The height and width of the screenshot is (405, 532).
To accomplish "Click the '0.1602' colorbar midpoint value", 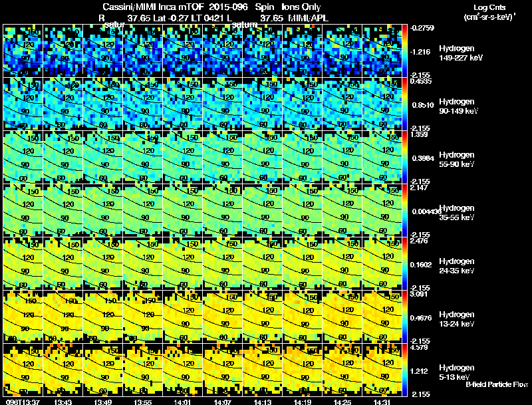I will (421, 265).
